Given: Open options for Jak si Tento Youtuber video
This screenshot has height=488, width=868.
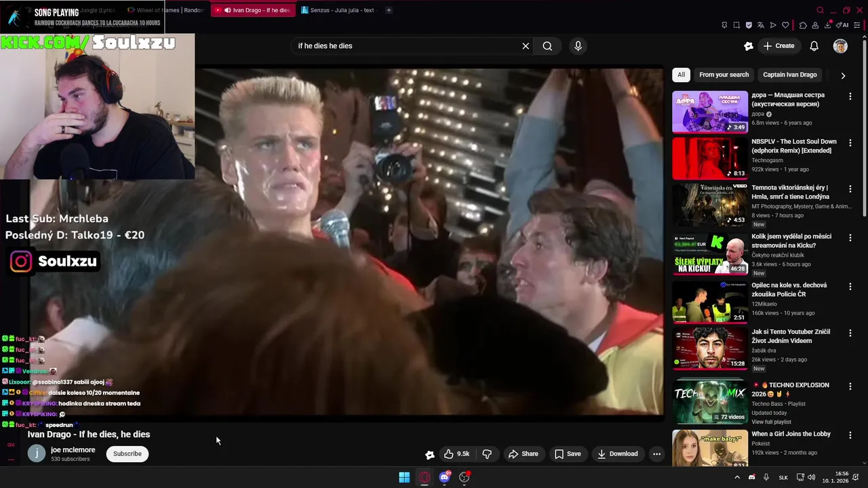Looking at the screenshot, I should click(x=850, y=332).
